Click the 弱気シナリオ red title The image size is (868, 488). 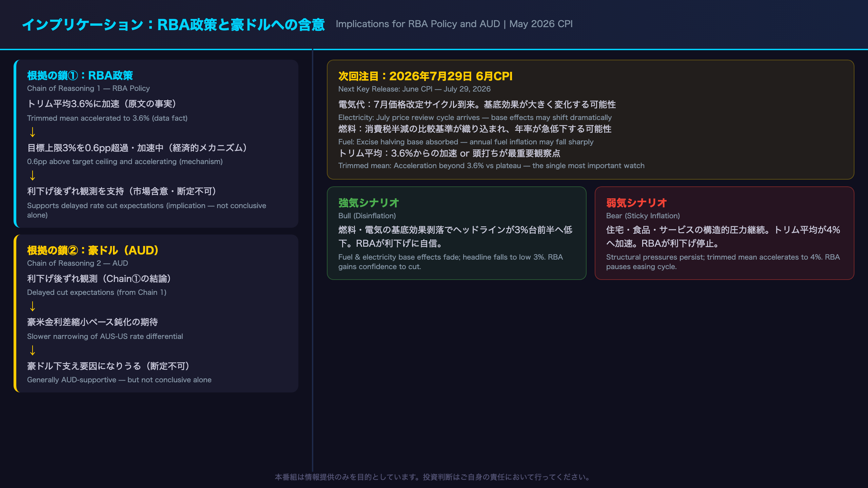636,203
